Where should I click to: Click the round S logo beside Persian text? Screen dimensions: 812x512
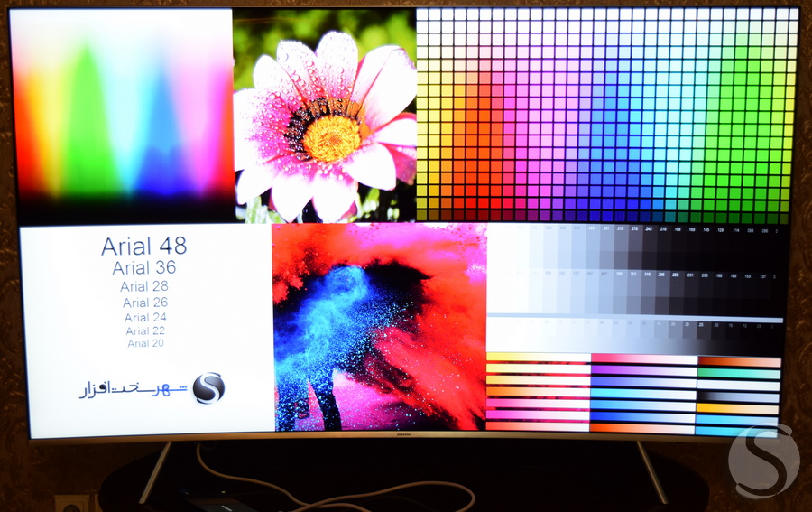coord(208,387)
